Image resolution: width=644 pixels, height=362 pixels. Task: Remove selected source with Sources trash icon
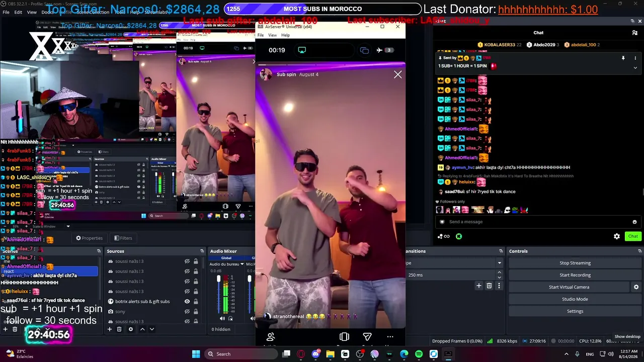coord(119,329)
